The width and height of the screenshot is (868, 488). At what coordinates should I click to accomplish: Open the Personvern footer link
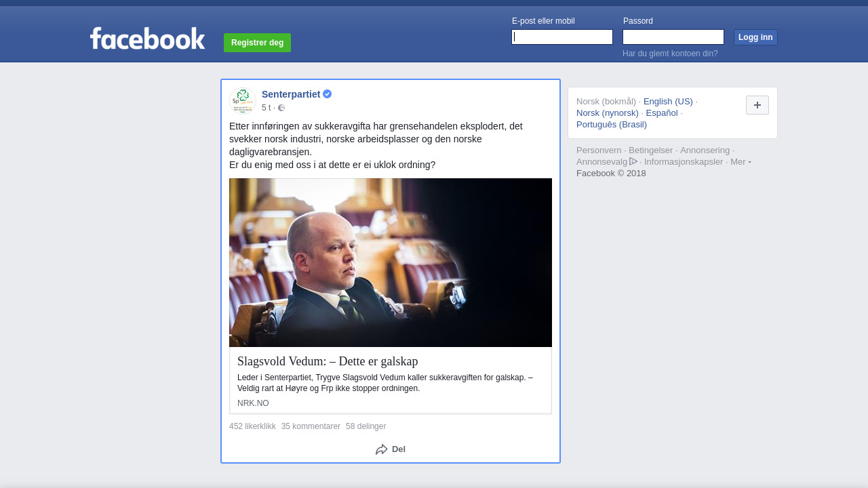[599, 150]
